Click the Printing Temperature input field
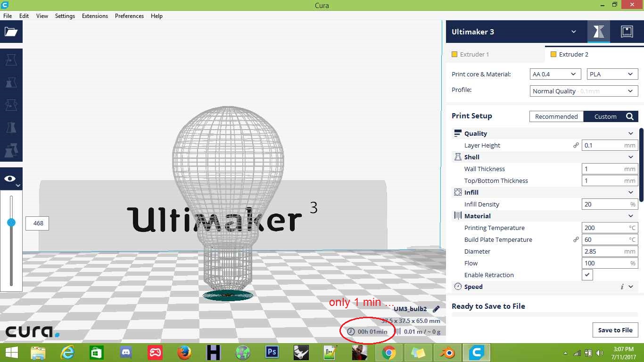This screenshot has width=644, height=362. [x=610, y=228]
